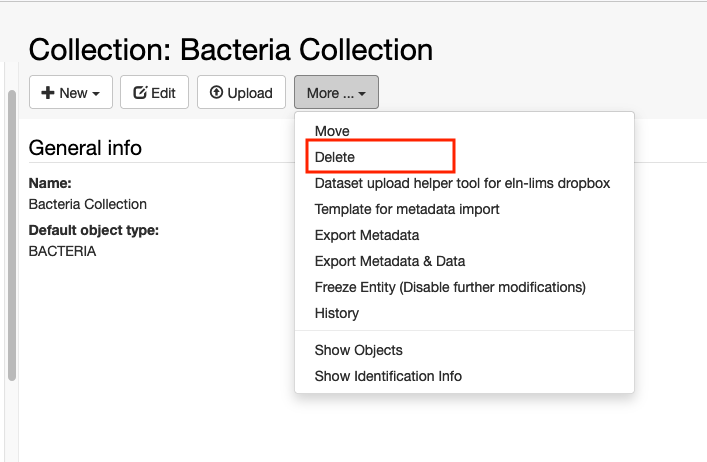Click Freeze Entity (Disable further modifications)
The height and width of the screenshot is (462, 707).
pos(450,287)
